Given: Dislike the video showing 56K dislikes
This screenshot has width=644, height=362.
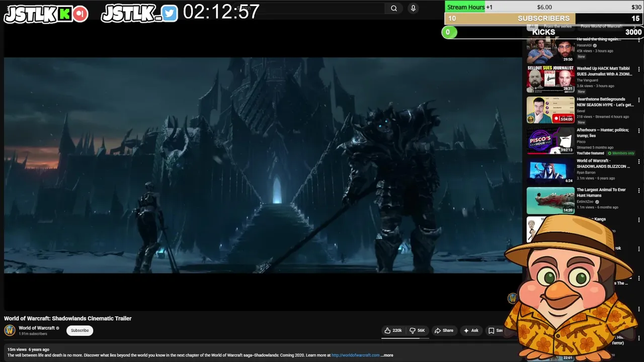Looking at the screenshot, I should pyautogui.click(x=417, y=330).
